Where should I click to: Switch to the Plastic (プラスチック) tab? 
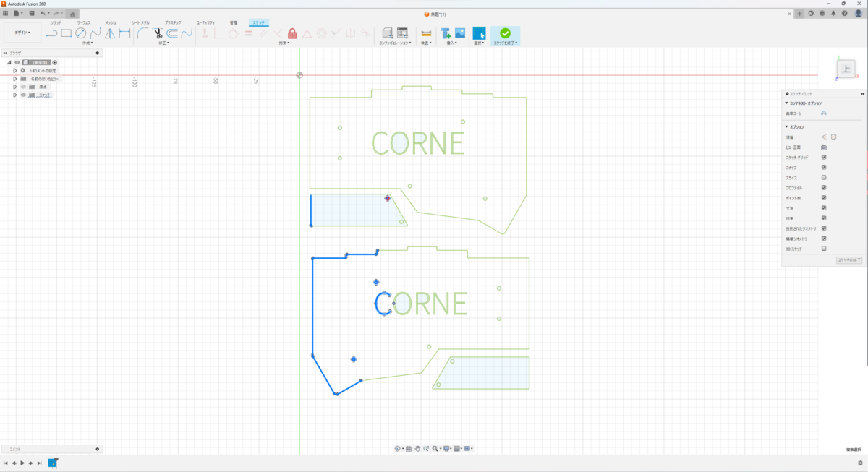[x=174, y=22]
